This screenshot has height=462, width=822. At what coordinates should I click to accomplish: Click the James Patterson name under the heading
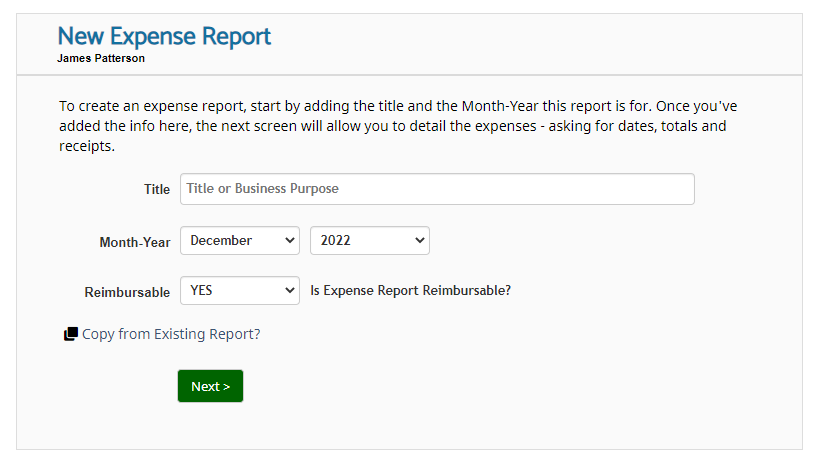point(101,59)
